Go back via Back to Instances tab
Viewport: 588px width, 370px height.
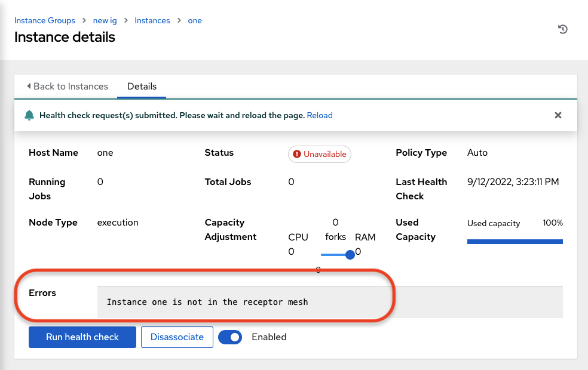[67, 87]
